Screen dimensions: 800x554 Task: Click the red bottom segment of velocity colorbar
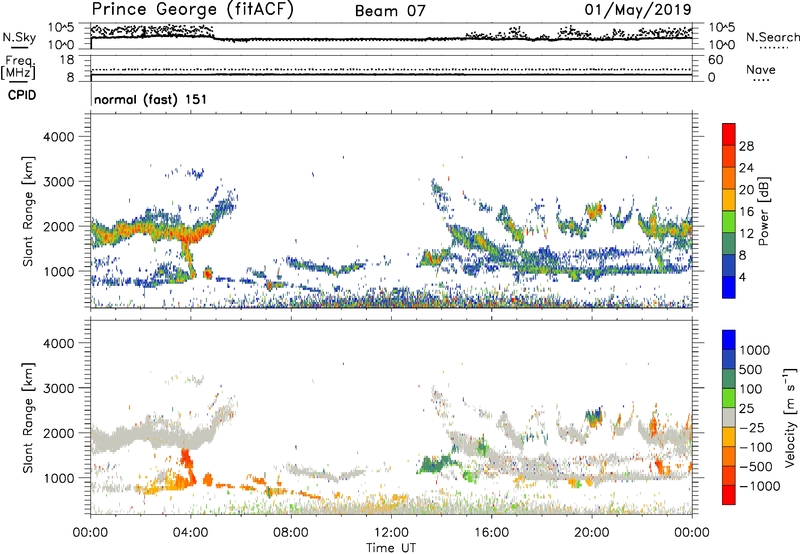point(729,495)
